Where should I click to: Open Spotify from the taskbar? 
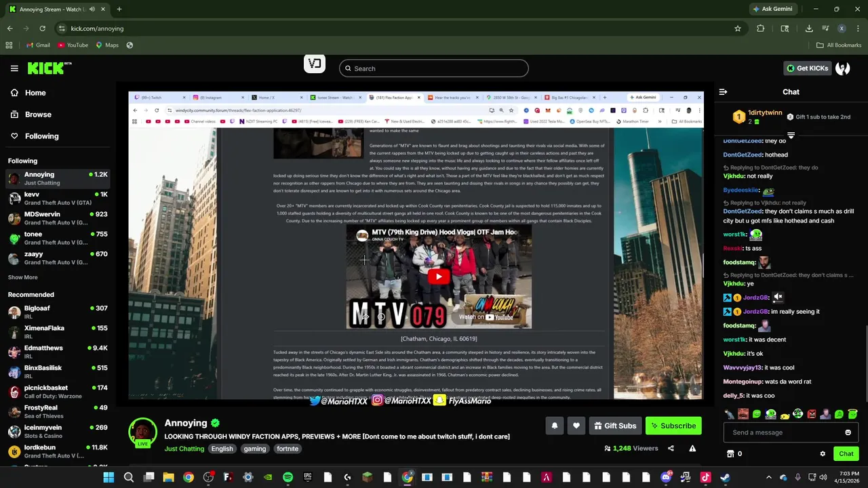click(x=288, y=477)
